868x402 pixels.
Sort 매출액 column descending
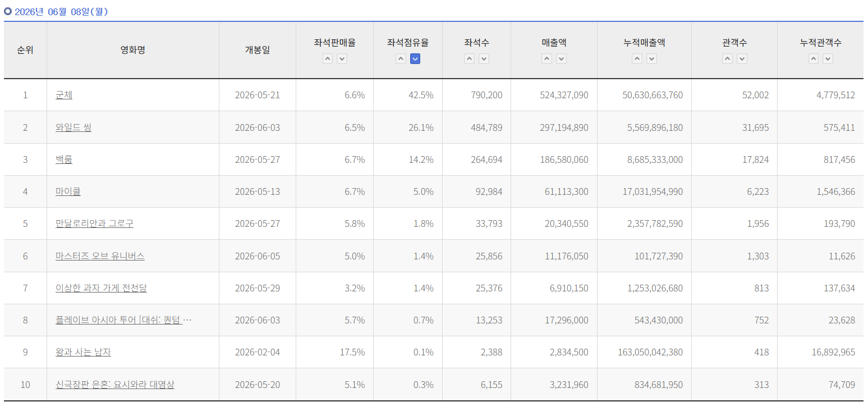(x=561, y=59)
